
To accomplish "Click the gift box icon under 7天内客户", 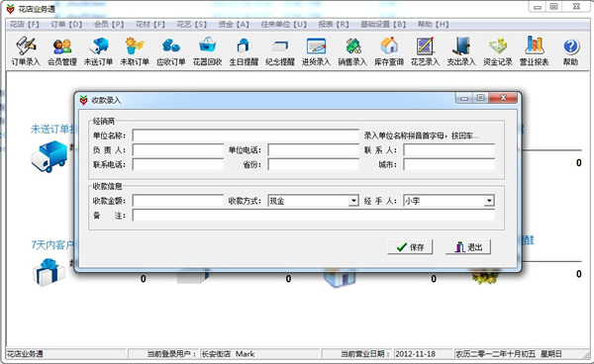I will 49,272.
